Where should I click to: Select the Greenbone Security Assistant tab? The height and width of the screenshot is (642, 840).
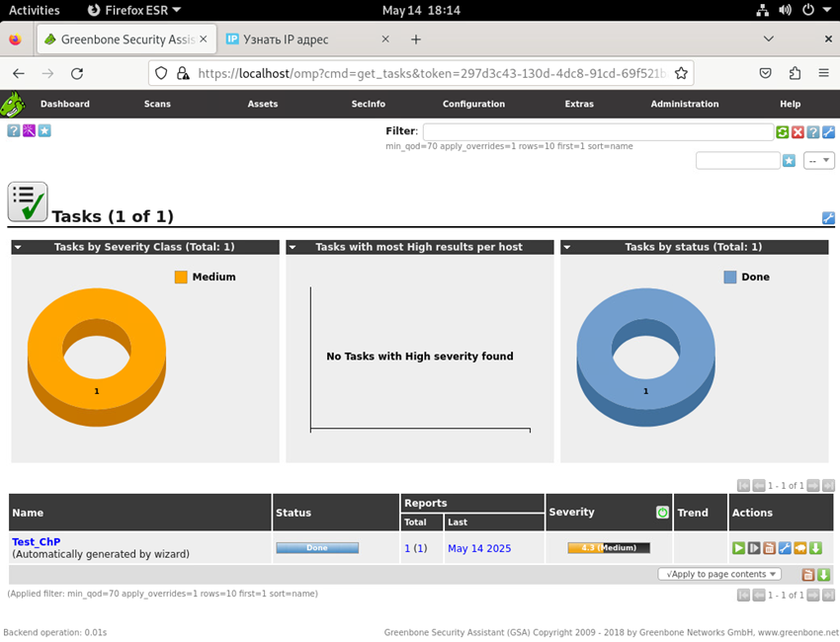[x=126, y=40]
